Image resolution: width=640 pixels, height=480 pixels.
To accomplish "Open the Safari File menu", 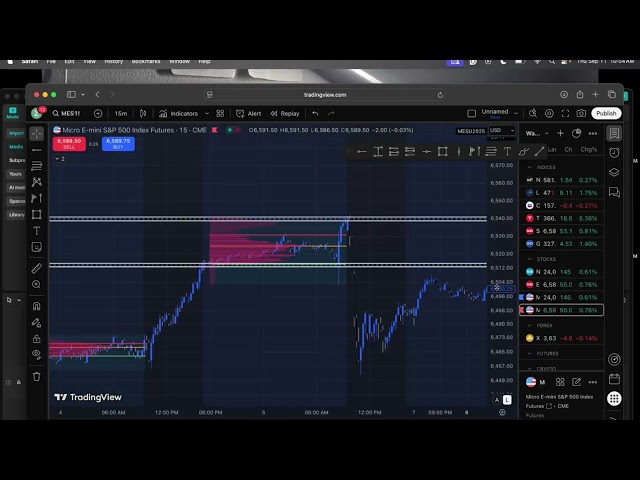I will coord(51,62).
